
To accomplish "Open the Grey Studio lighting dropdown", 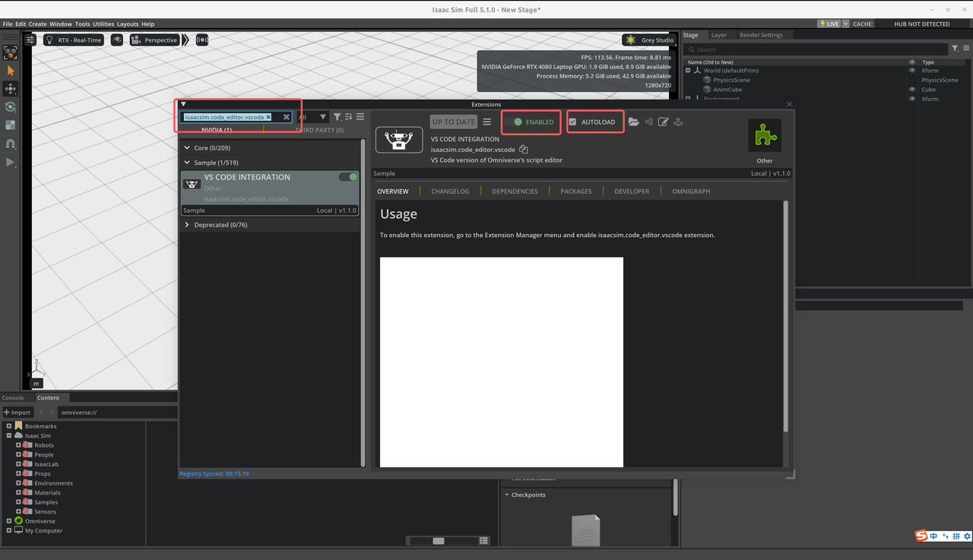I will (650, 40).
